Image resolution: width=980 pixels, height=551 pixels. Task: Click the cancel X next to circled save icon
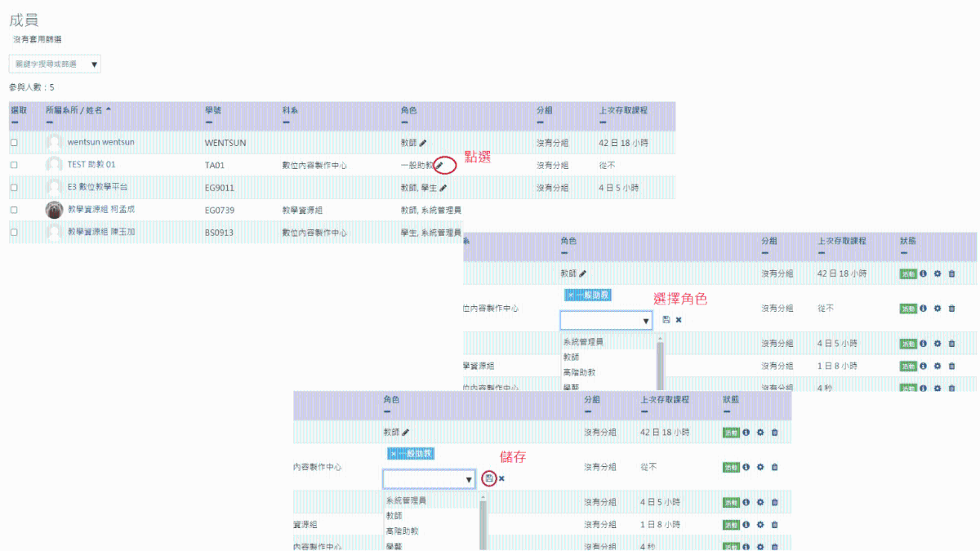pyautogui.click(x=501, y=478)
